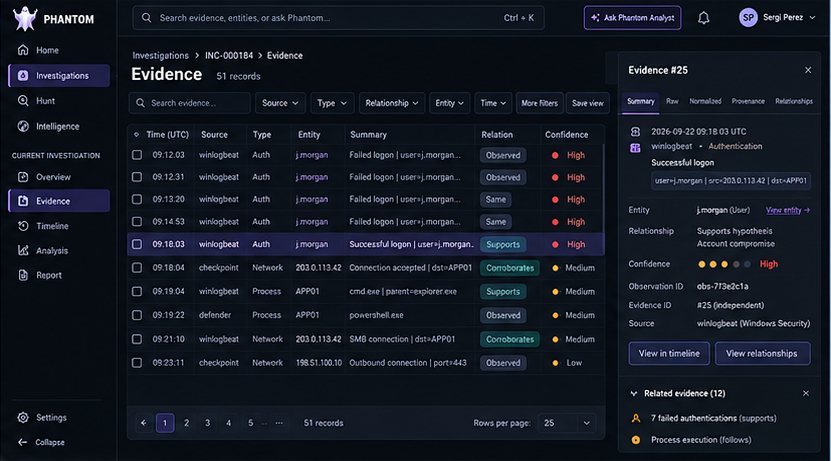
Task: Click INC-000184 in the breadcrumb
Action: pyautogui.click(x=229, y=56)
